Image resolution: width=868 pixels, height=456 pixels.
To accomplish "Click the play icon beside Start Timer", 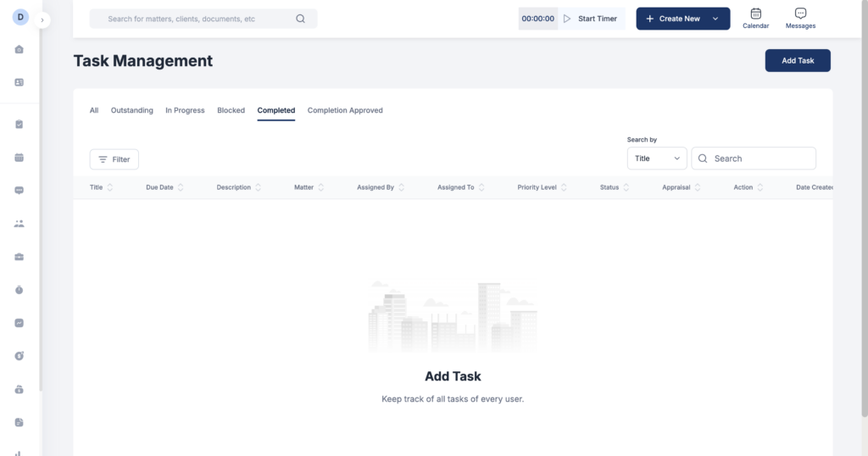I will tap(567, 19).
